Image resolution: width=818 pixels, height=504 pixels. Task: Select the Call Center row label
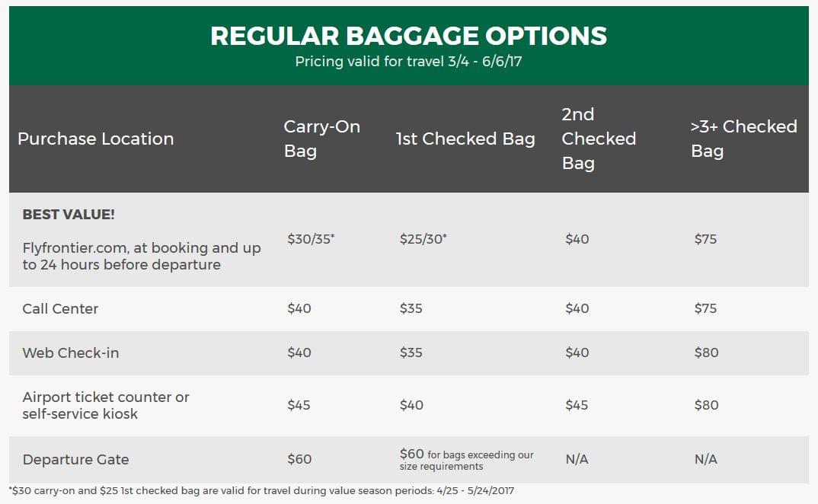(x=60, y=309)
